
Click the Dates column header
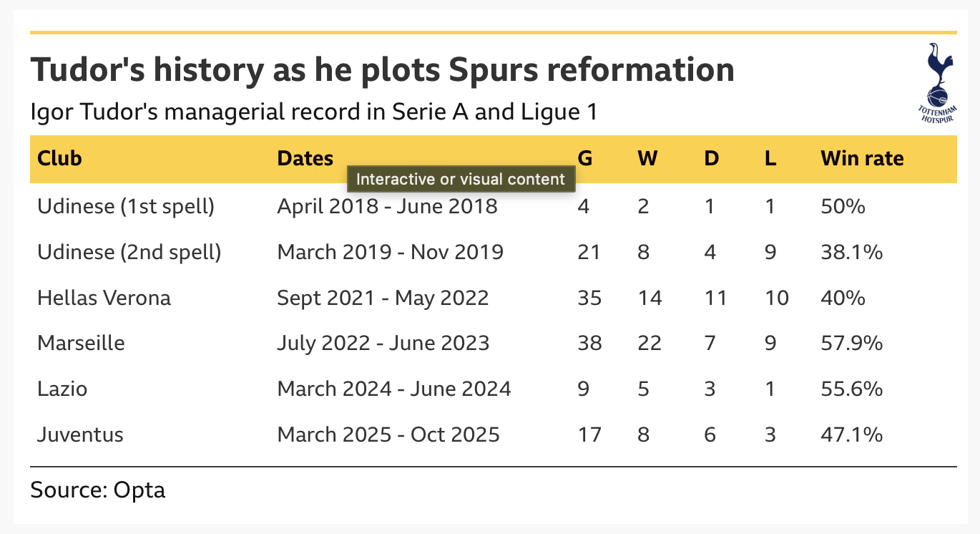[x=305, y=158]
